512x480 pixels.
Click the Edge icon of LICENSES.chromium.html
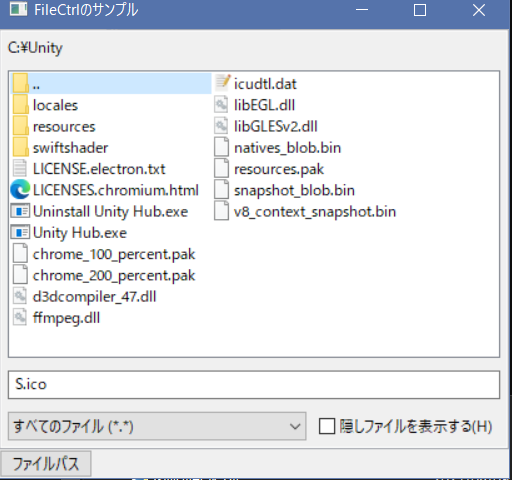point(20,190)
